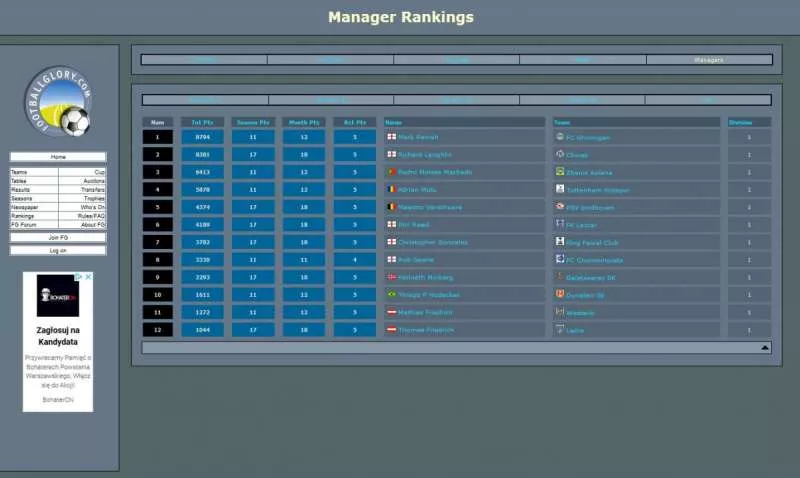Sort by the Tot Pts column header

tap(202, 122)
